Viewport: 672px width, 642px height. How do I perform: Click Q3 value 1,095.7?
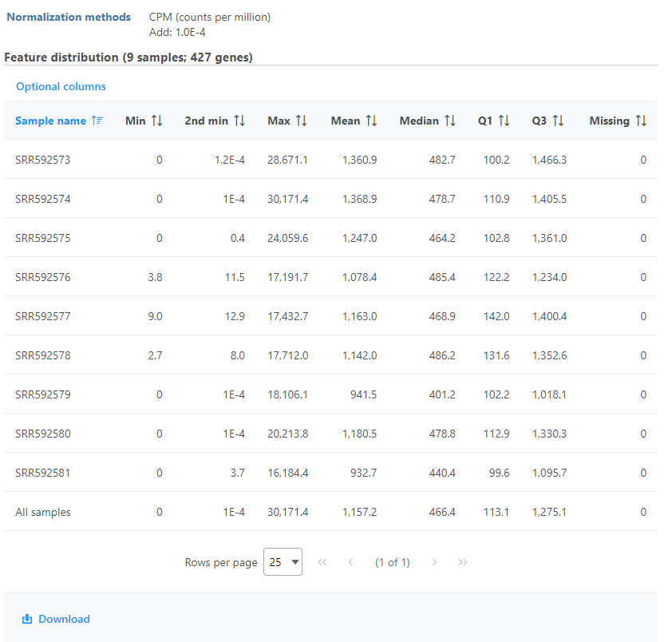[x=549, y=473]
